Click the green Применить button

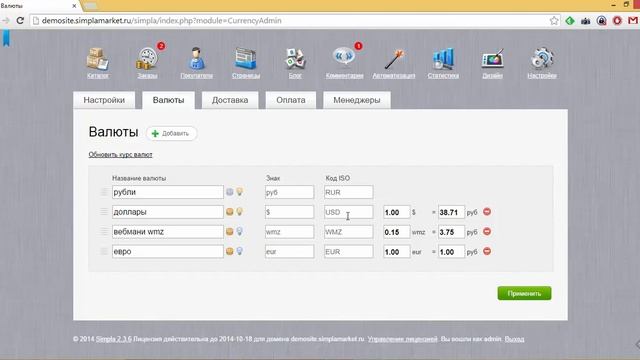coord(524,293)
